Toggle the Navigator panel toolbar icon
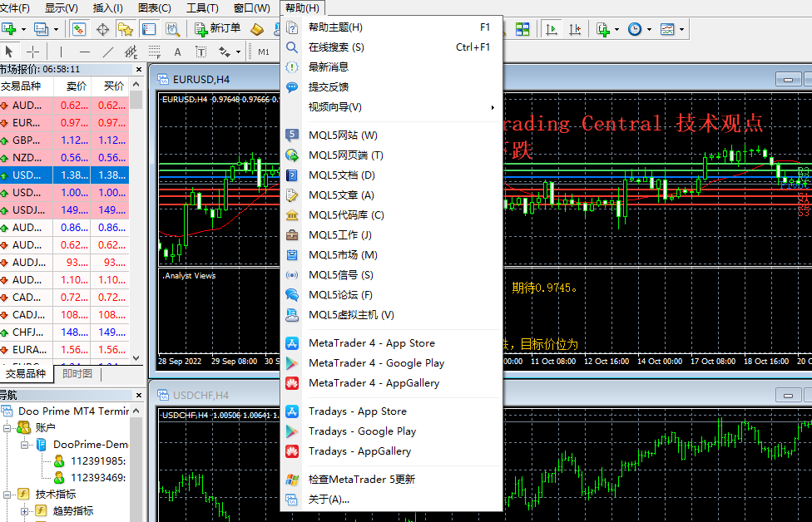This screenshot has width=812, height=522. tap(126, 29)
